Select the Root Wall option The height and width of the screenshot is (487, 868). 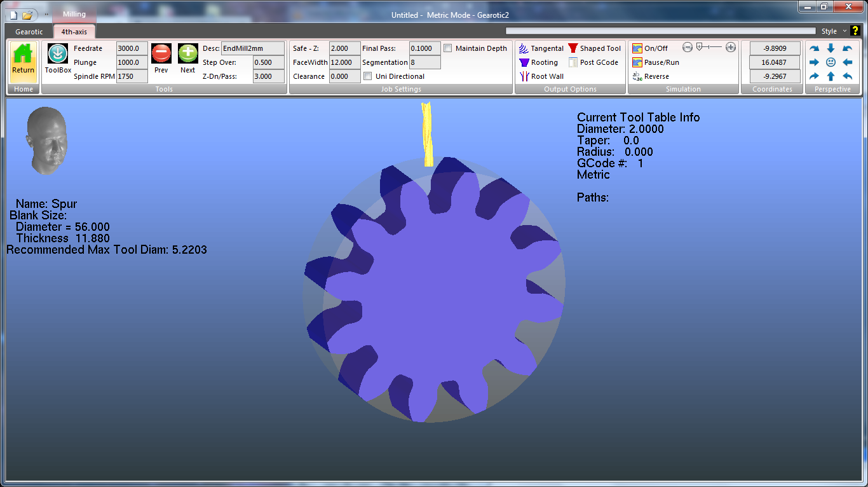(x=541, y=76)
